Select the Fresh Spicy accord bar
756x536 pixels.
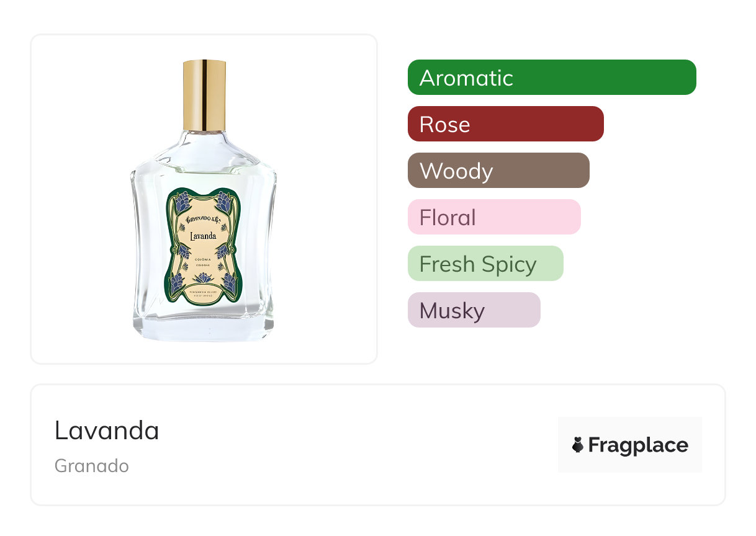click(x=485, y=264)
